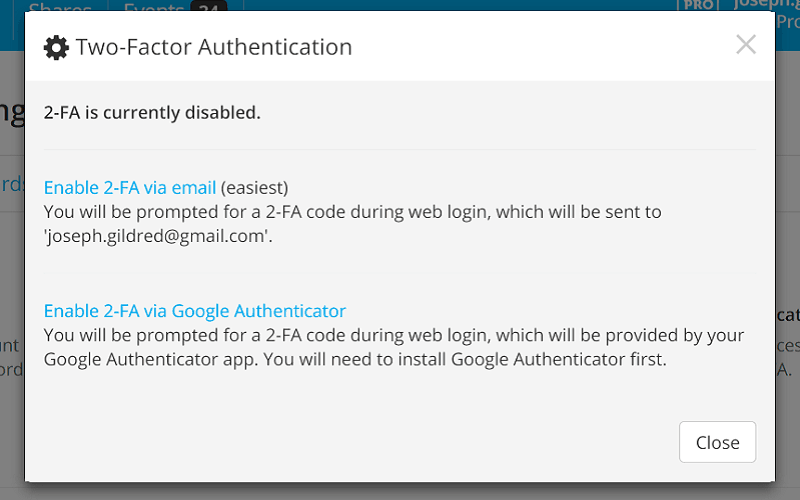
Task: Click the gear icon beside the dialog title
Action: (56, 47)
